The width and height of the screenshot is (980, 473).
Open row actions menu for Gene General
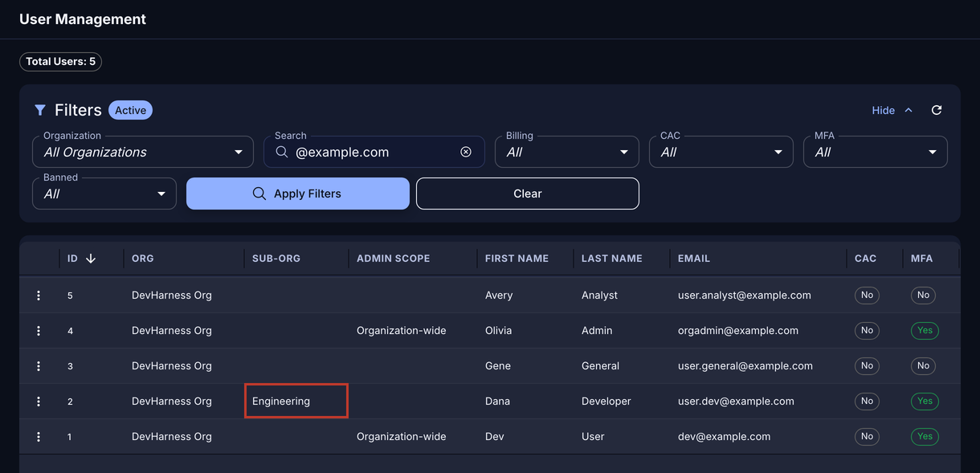[39, 366]
